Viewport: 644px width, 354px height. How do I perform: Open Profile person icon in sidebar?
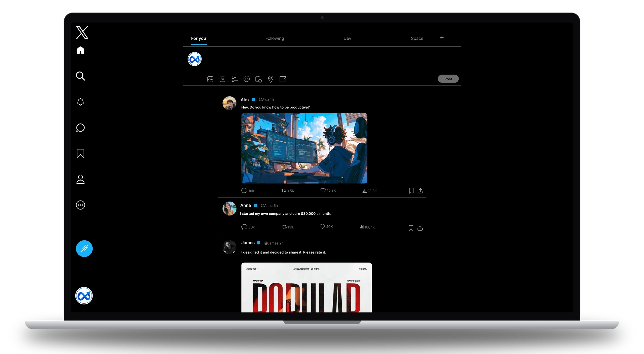[x=80, y=179]
